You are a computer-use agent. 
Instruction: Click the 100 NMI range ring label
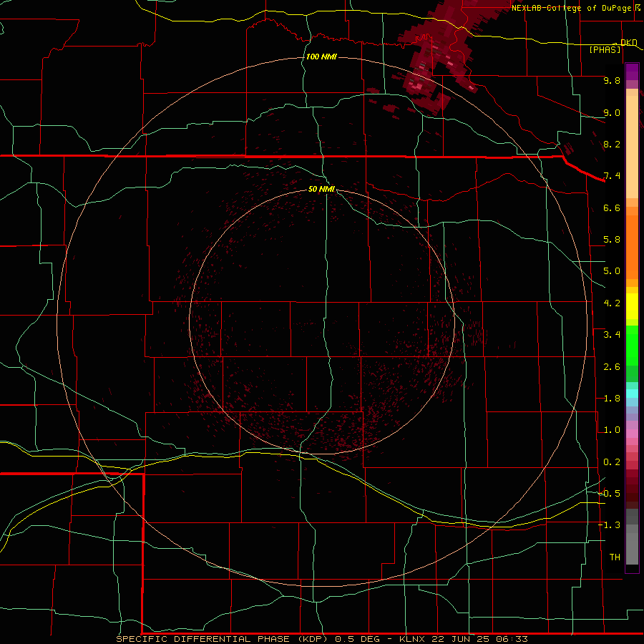(321, 57)
